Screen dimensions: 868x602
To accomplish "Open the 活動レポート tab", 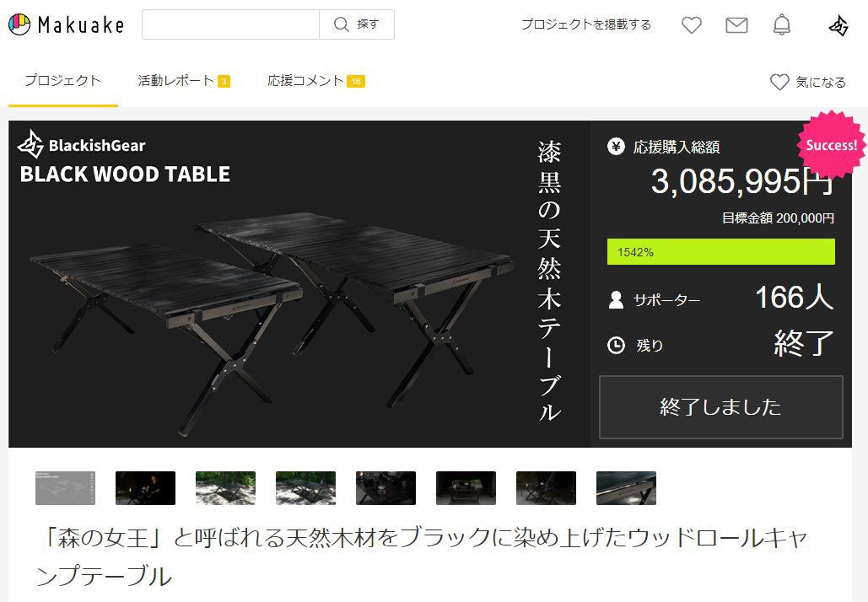I will pos(183,81).
